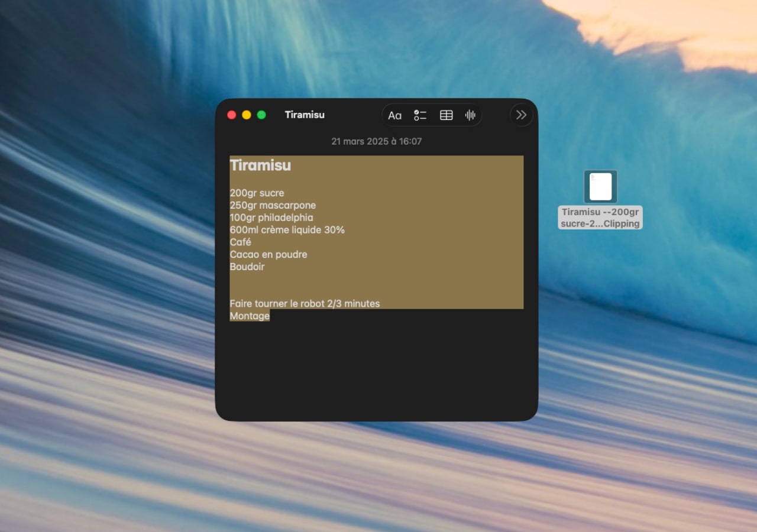Select the highlighted word Montage
This screenshot has width=757, height=532.
pos(250,316)
